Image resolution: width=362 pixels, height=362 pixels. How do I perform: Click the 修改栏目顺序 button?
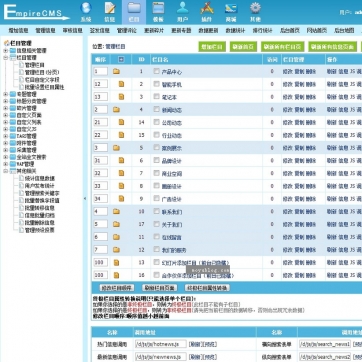(x=117, y=288)
